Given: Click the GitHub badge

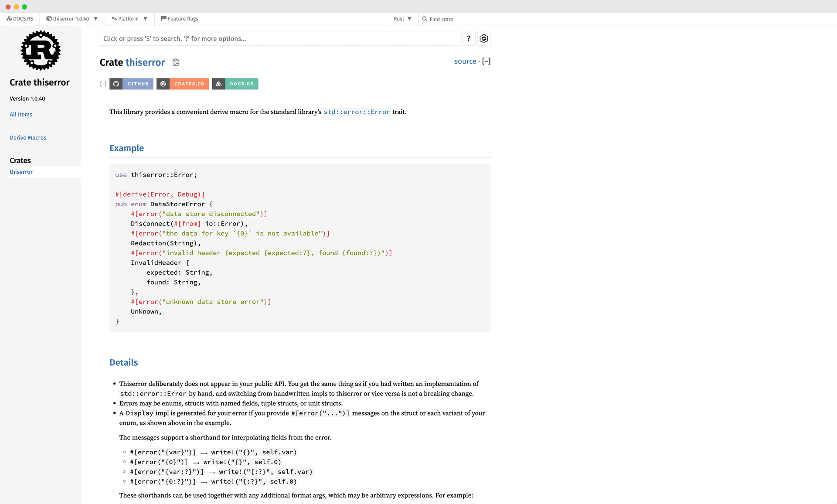Looking at the screenshot, I should [131, 84].
